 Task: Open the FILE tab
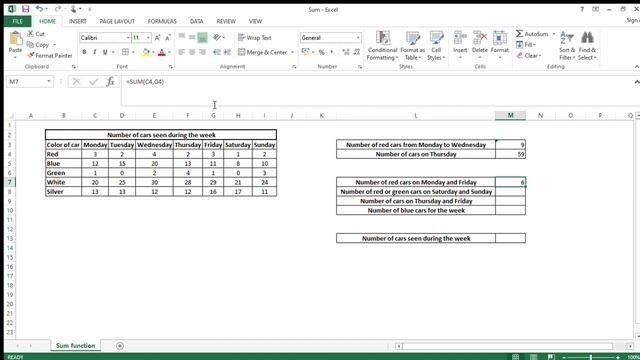[x=17, y=21]
